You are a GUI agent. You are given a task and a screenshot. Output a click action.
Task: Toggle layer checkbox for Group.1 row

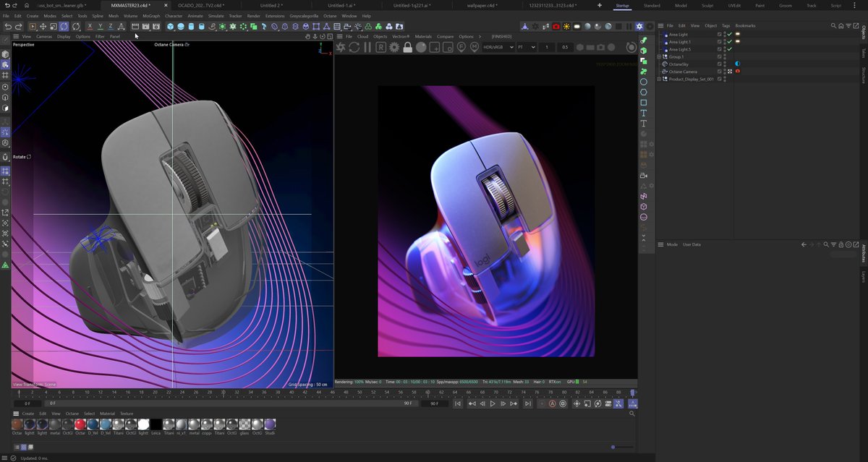click(x=720, y=56)
